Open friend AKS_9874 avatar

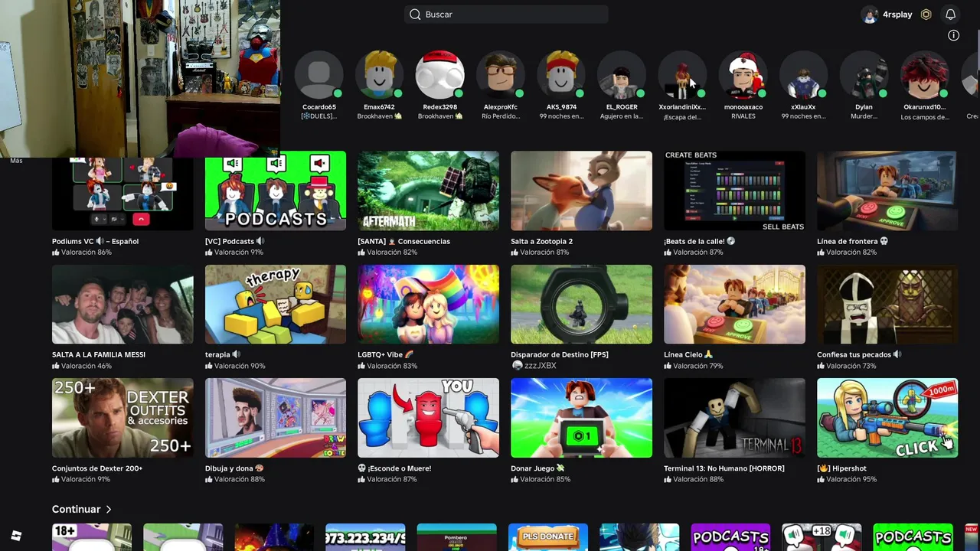(x=561, y=75)
